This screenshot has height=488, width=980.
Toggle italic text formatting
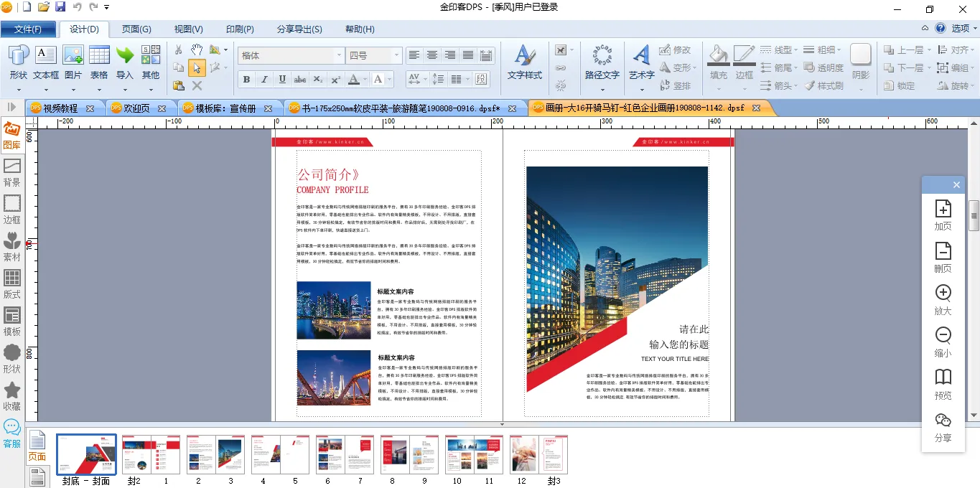264,79
